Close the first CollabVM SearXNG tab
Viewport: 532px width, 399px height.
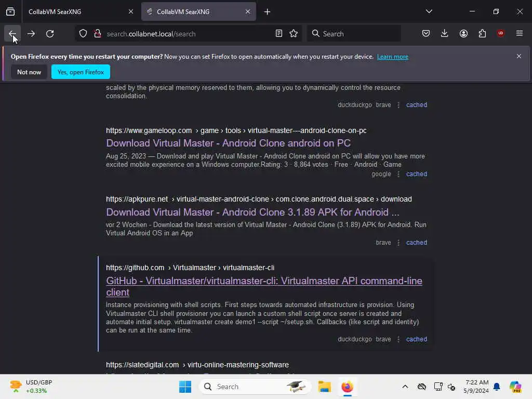[131, 11]
